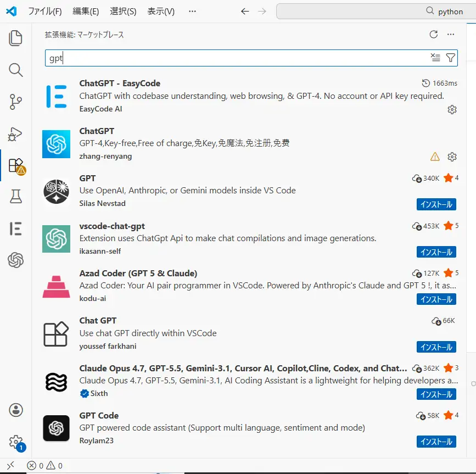Install the GPT Code extension
This screenshot has width=476, height=474.
tap(436, 442)
